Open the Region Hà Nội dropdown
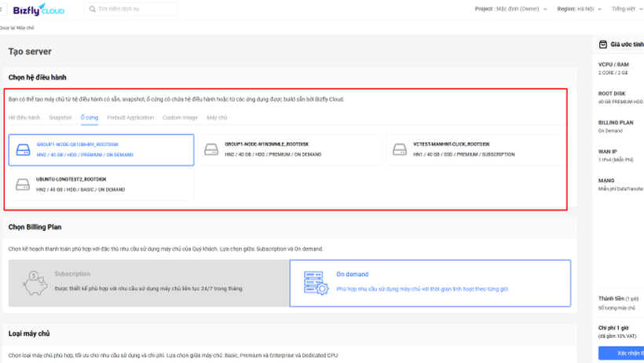 [579, 9]
